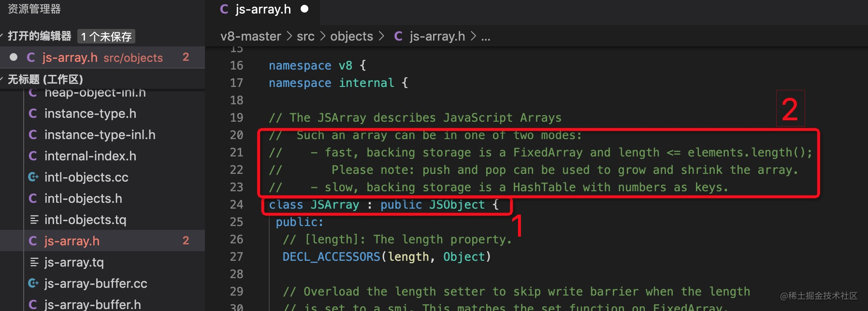The image size is (868, 311).
Task: Click the unsaved dot beside js-array.h src/objects
Action: (14, 57)
